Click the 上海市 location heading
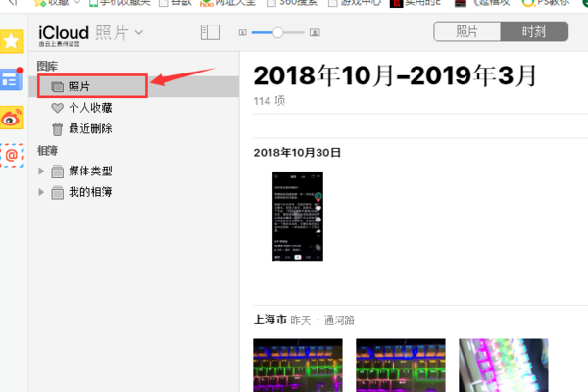This screenshot has width=588, height=392. coord(270,319)
